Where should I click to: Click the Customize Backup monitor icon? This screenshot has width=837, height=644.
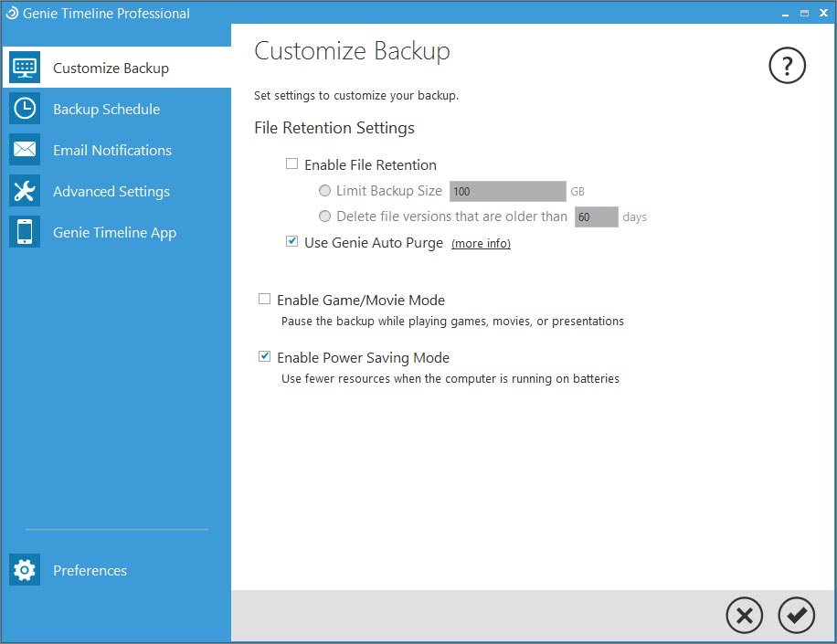click(x=25, y=68)
